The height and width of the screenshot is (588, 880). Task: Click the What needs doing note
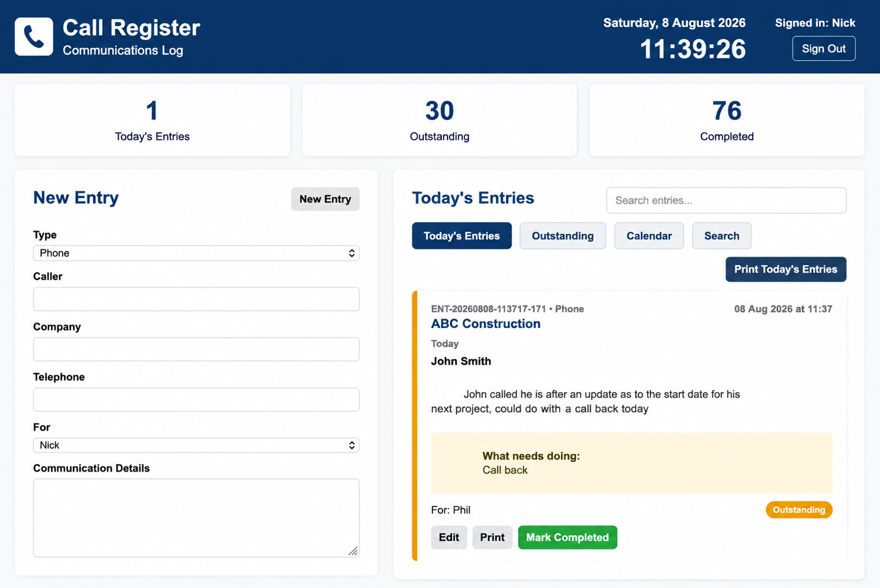632,463
